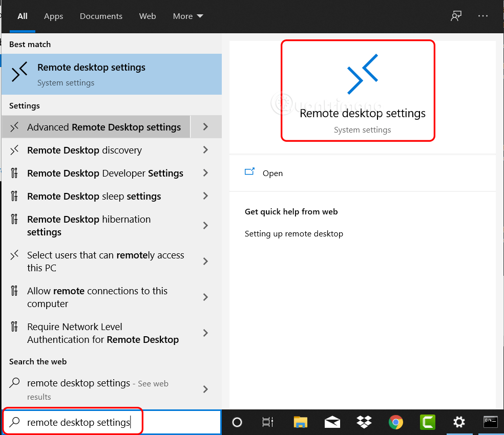This screenshot has height=435, width=504.
Task: Switch to the Documents search tab
Action: (x=101, y=16)
